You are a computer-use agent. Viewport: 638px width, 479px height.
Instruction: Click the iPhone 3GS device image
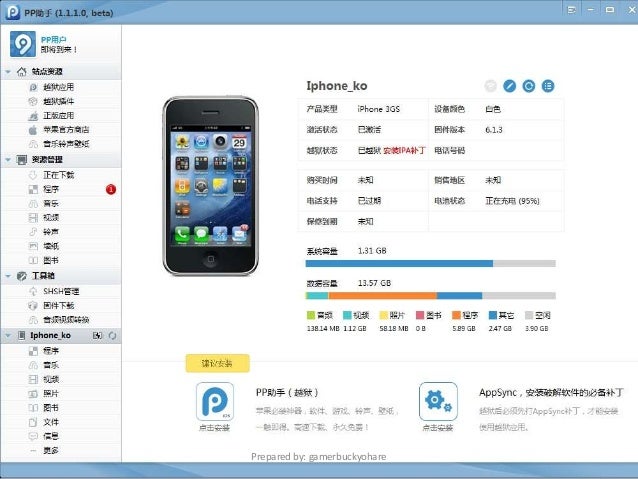point(210,186)
